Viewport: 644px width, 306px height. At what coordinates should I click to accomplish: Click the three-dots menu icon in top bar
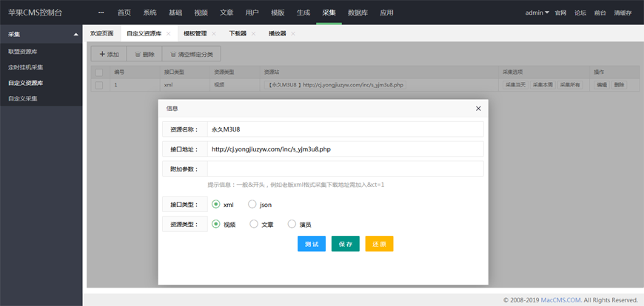point(101,13)
